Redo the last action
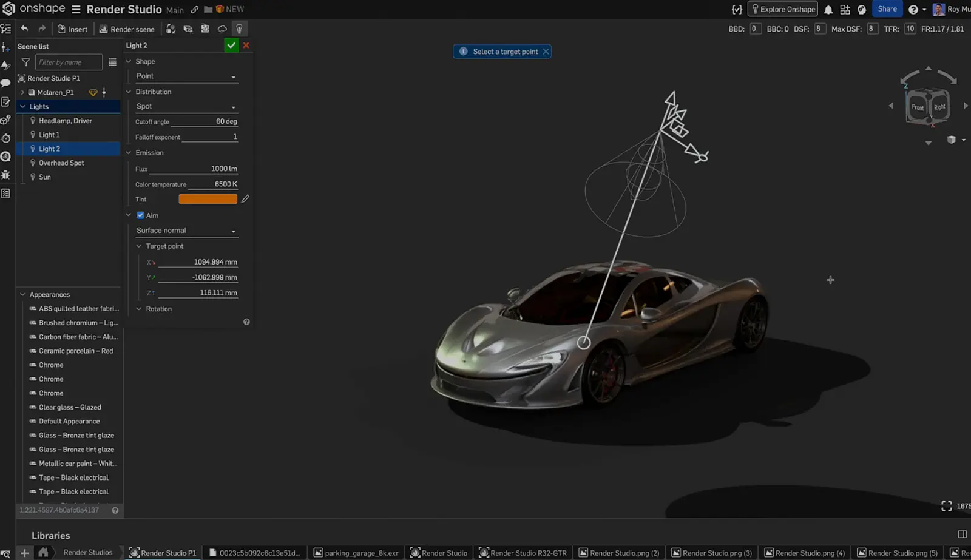The image size is (971, 560). (42, 29)
